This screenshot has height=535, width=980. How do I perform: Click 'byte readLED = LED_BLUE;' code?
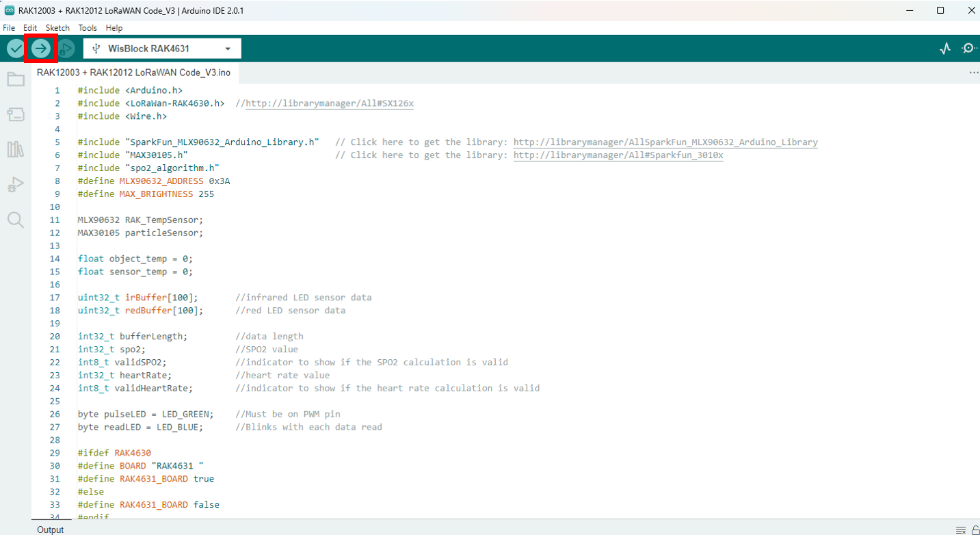click(140, 427)
